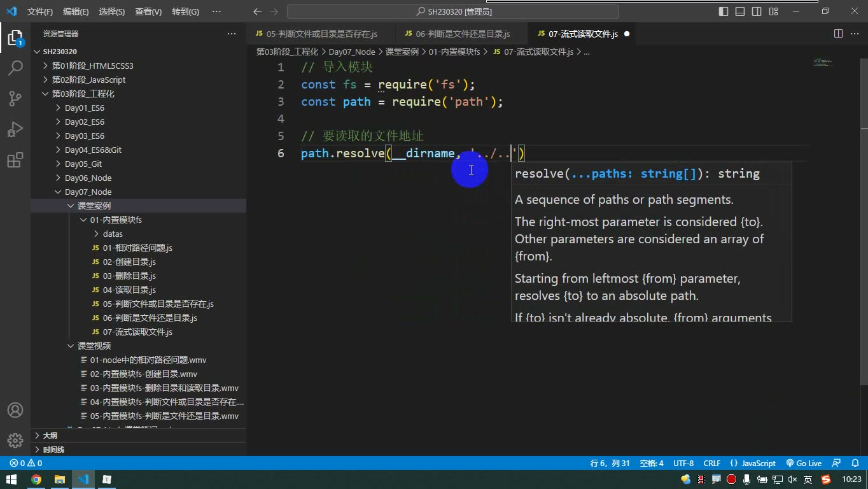Click the JavaScript language mode indicator

pos(753,464)
